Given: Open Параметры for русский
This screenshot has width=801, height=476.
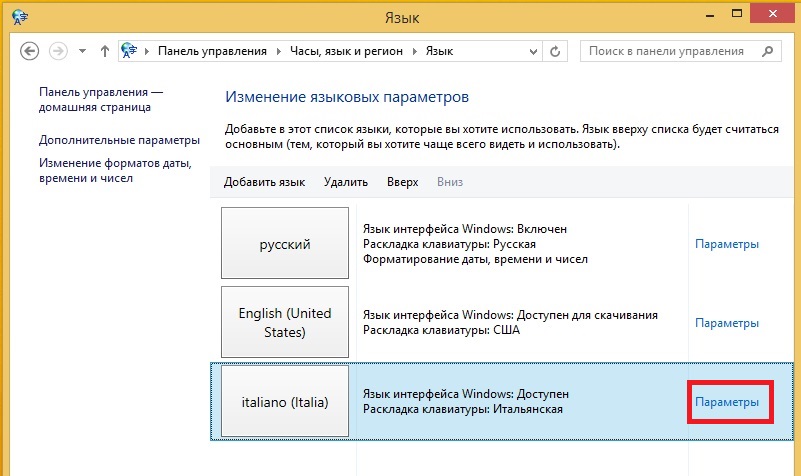Looking at the screenshot, I should point(727,244).
